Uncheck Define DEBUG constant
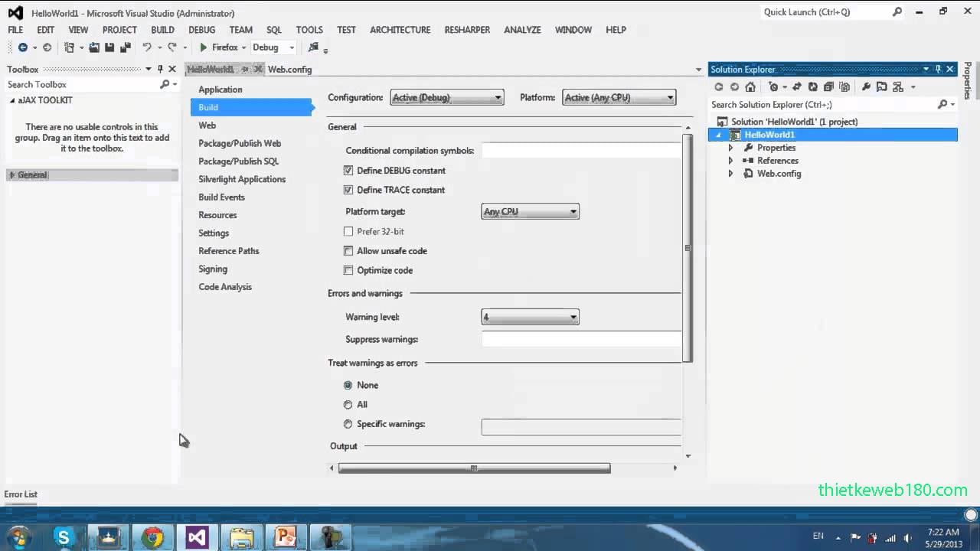Viewport: 980px width, 551px height. (x=348, y=170)
